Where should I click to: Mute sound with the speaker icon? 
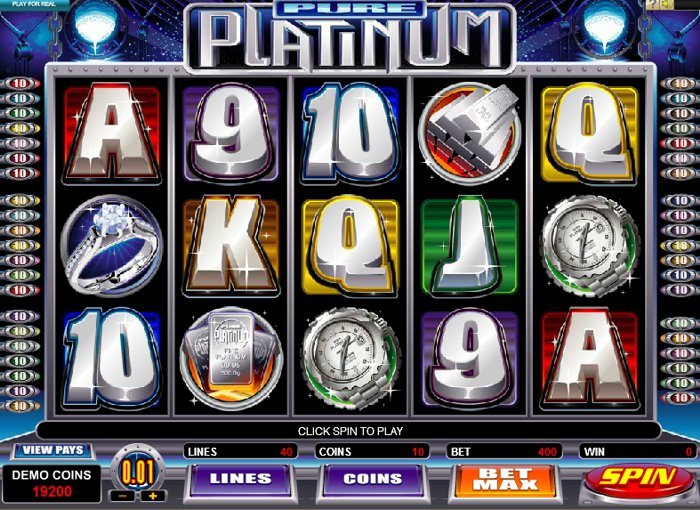tap(667, 4)
